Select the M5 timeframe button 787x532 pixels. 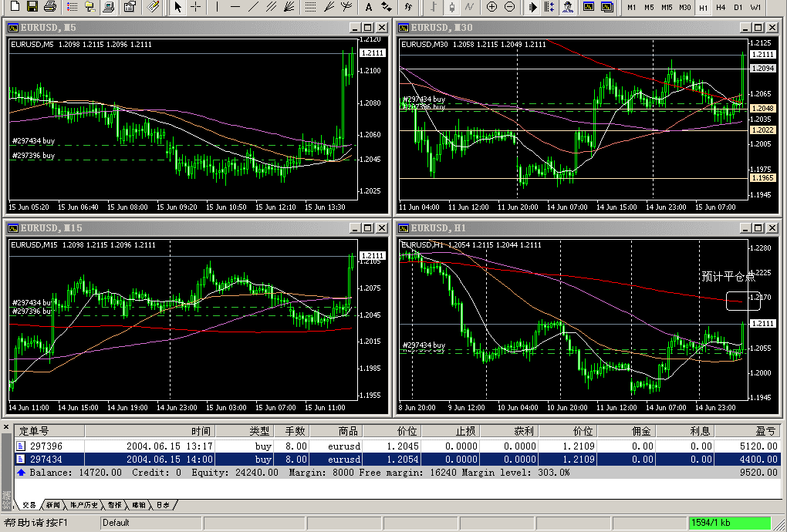(649, 7)
